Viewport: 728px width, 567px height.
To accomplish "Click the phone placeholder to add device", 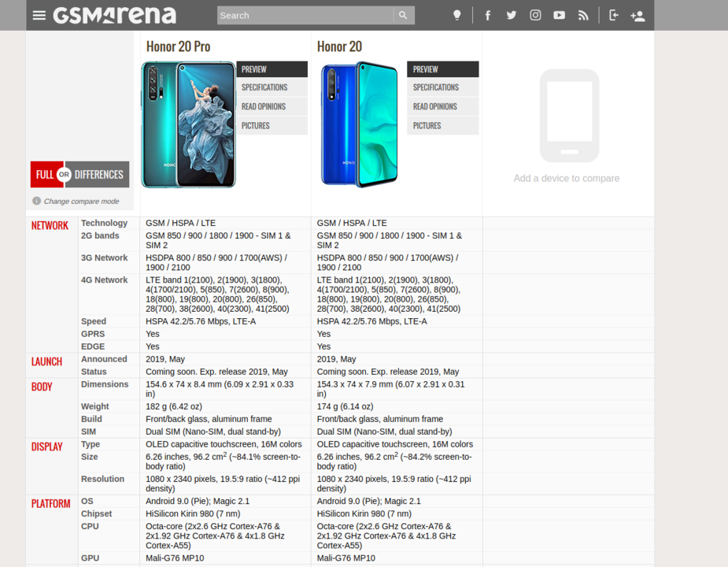I will pos(569,115).
